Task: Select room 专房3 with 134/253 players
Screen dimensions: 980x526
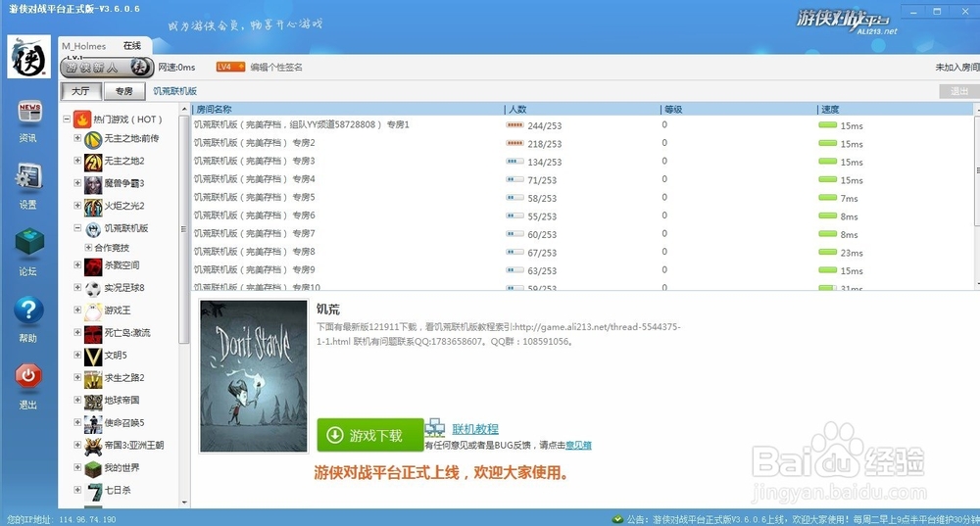Action: [582, 162]
